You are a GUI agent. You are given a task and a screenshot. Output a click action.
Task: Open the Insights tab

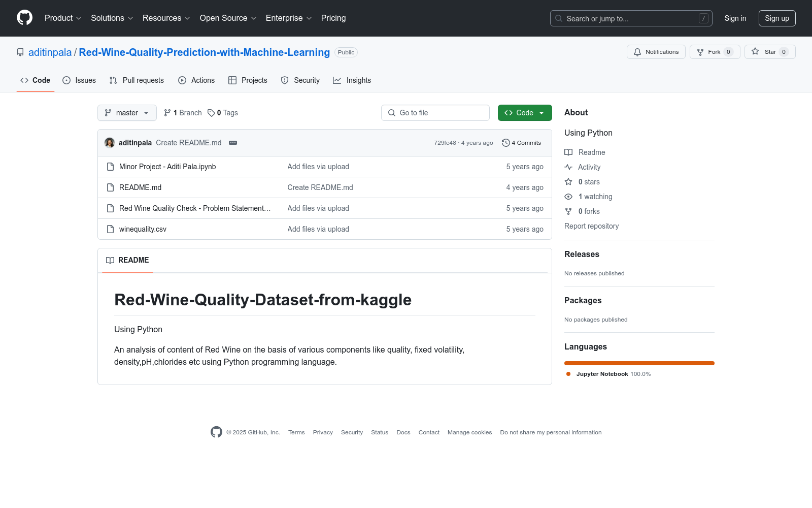(x=352, y=80)
